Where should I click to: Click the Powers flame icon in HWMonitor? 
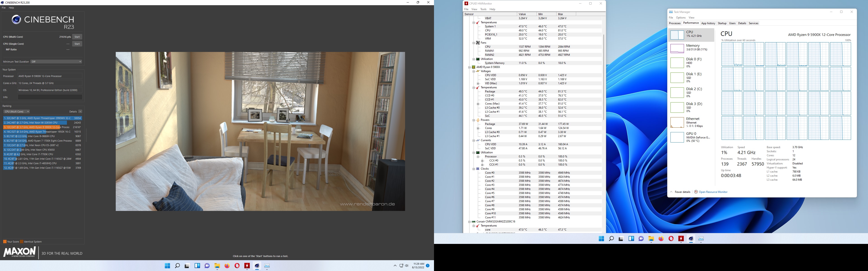click(x=478, y=120)
